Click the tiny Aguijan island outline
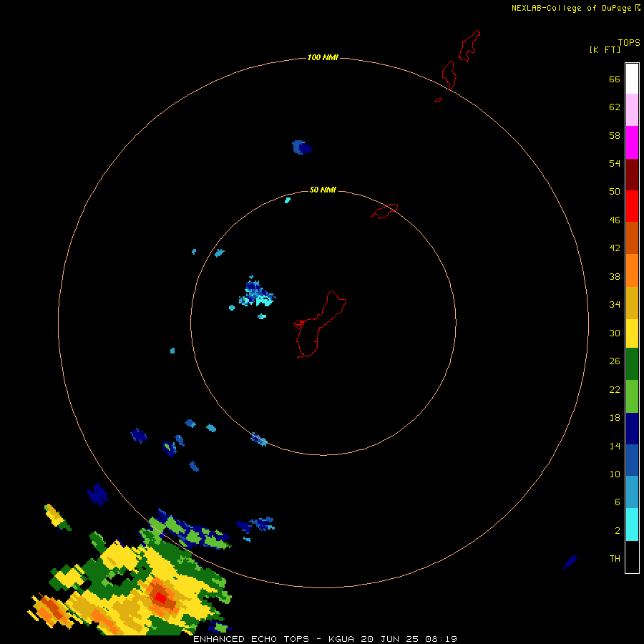Image resolution: width=644 pixels, height=644 pixels. click(439, 99)
